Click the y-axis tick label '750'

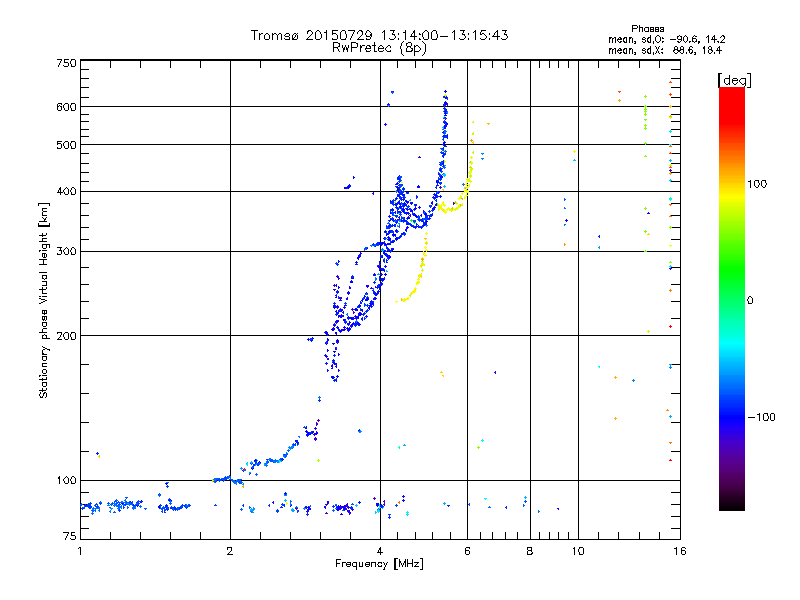pyautogui.click(x=66, y=64)
